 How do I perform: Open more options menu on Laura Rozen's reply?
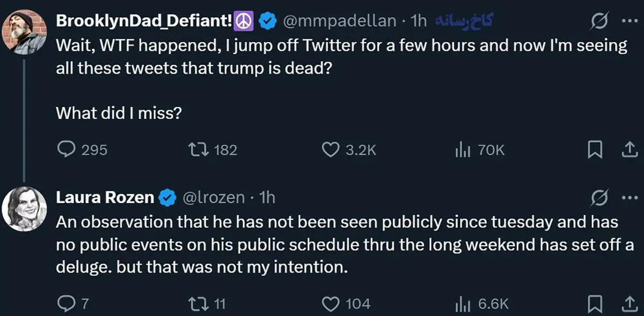click(627, 198)
